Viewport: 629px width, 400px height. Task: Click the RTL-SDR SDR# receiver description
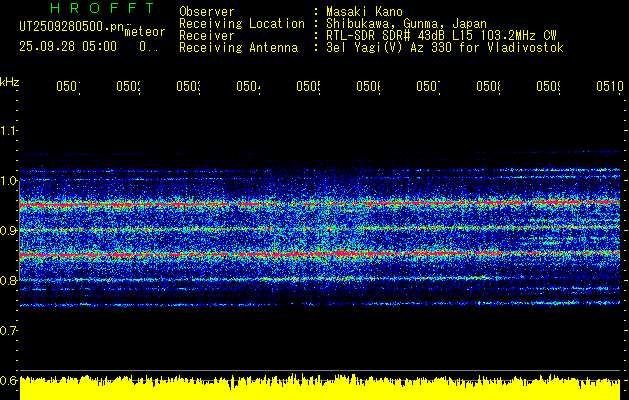coord(441,36)
